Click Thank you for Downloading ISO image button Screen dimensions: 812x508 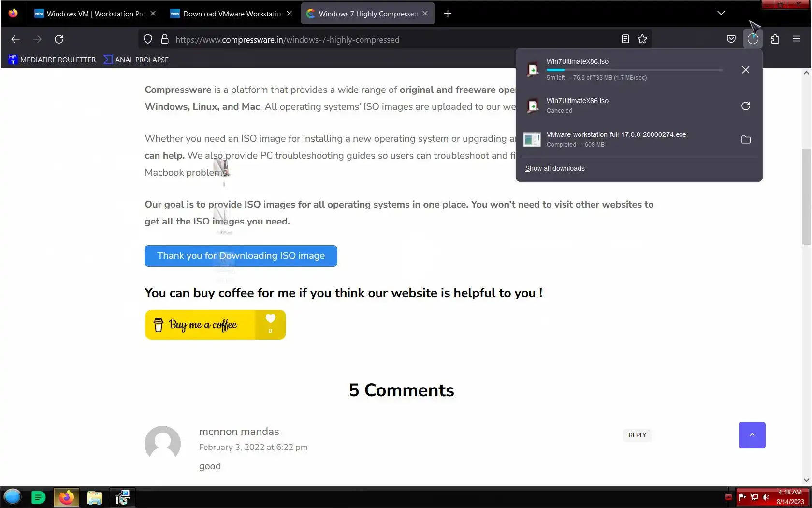(241, 256)
